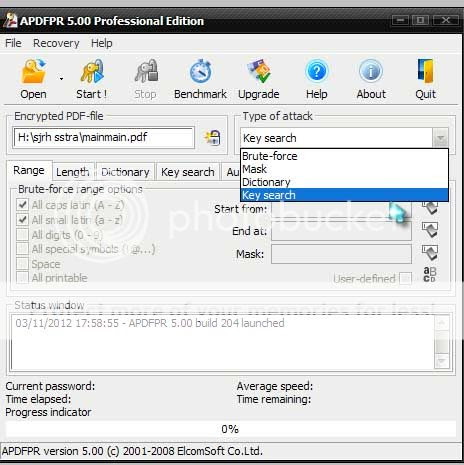Click status window scrollbar up arrow
This screenshot has height=465, width=464.
point(442,322)
